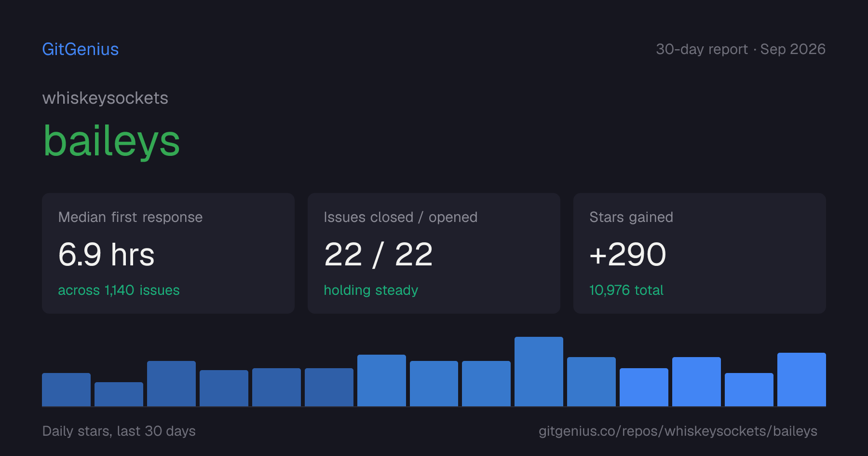Click the 10,976 total stars text

point(626,290)
